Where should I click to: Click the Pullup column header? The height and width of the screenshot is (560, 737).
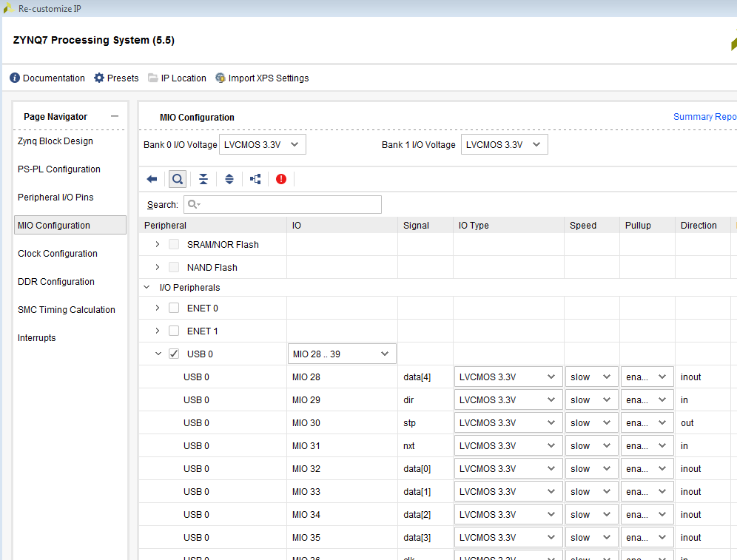647,225
